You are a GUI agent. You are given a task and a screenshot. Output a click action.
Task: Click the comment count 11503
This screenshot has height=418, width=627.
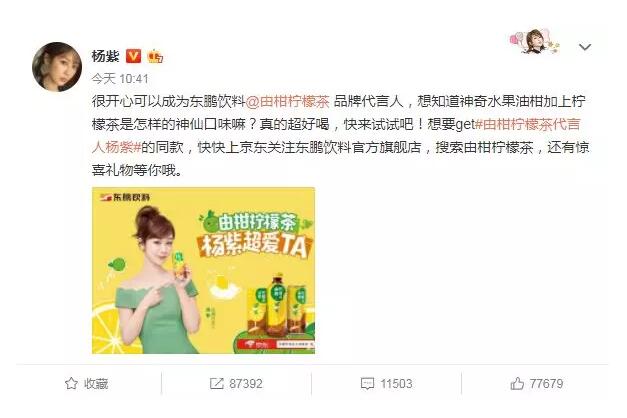(396, 384)
